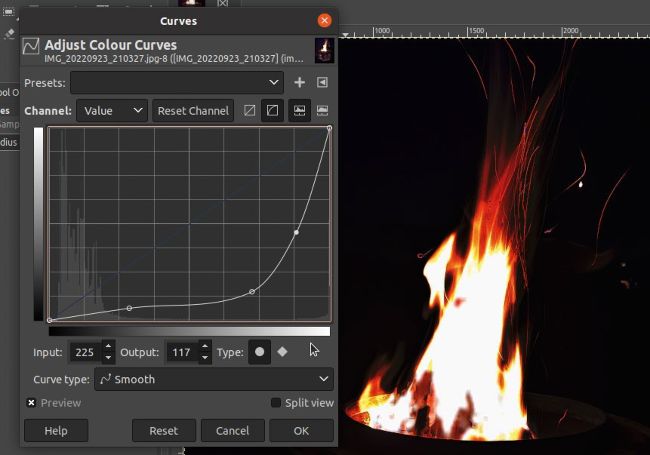Click the Output value field 117
Image resolution: width=650 pixels, height=455 pixels.
pyautogui.click(x=182, y=352)
